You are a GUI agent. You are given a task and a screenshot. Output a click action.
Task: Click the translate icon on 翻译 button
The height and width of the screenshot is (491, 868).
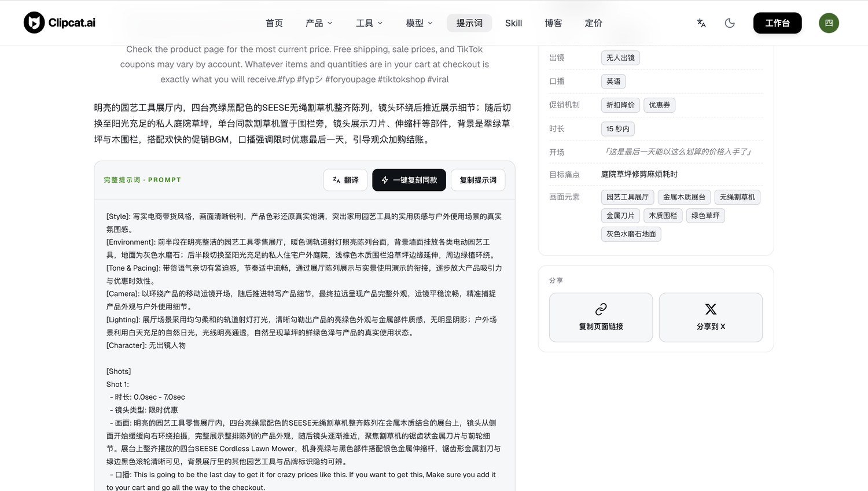click(336, 180)
